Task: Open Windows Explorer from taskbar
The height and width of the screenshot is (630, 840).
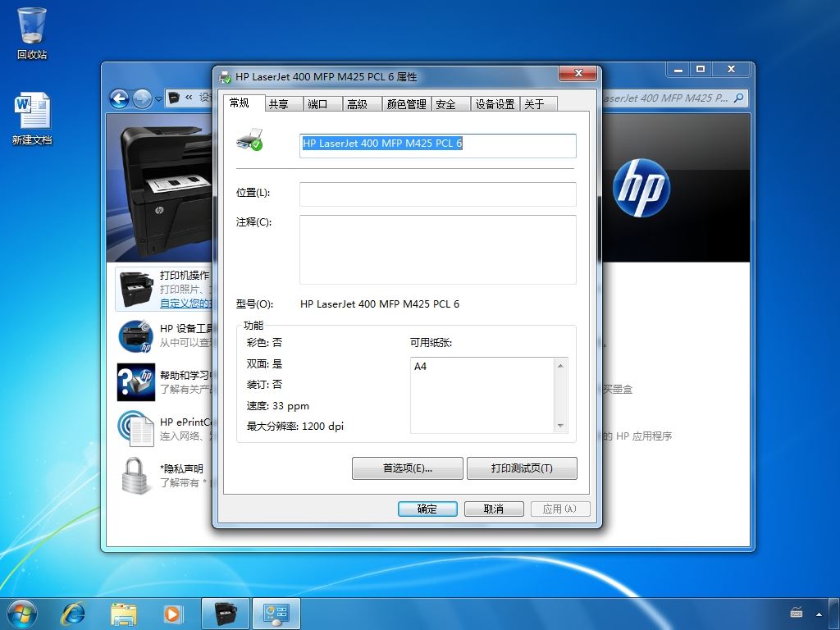Action: click(x=124, y=614)
